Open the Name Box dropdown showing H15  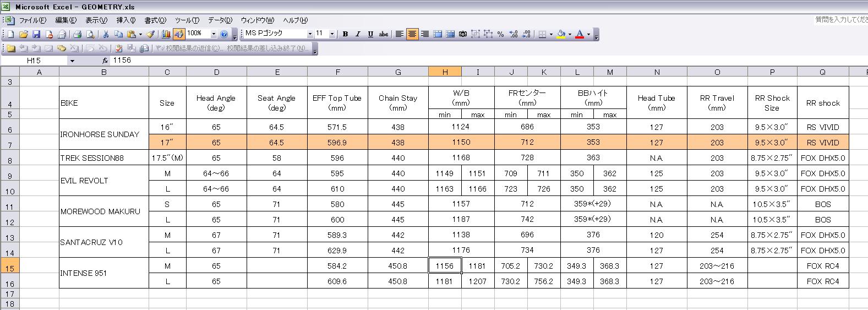pos(72,61)
